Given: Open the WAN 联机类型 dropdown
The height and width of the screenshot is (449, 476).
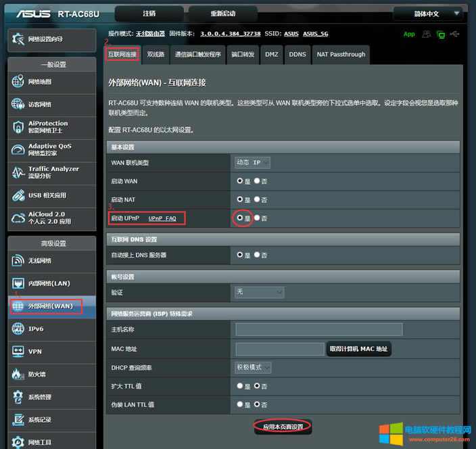Looking at the screenshot, I should 252,162.
